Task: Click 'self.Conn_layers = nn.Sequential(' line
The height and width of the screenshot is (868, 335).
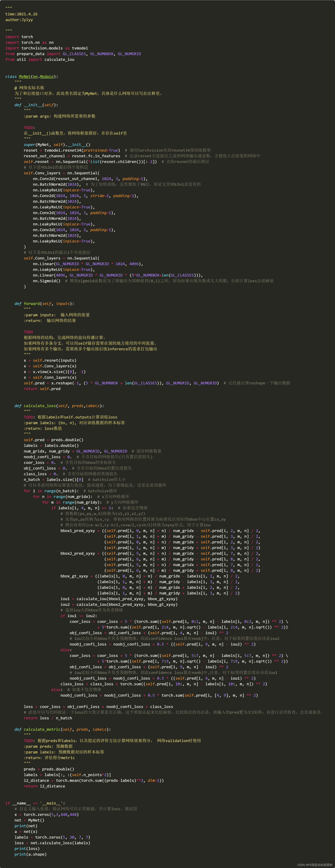Action: 62,258
